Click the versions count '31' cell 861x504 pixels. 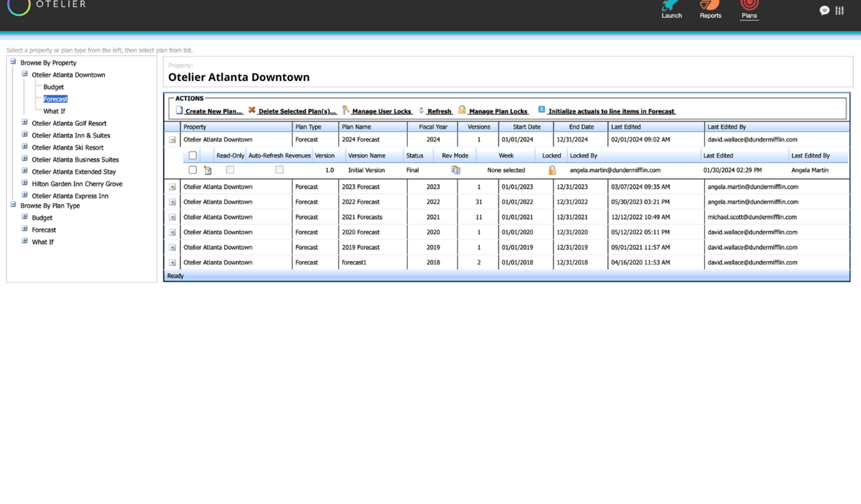click(478, 202)
